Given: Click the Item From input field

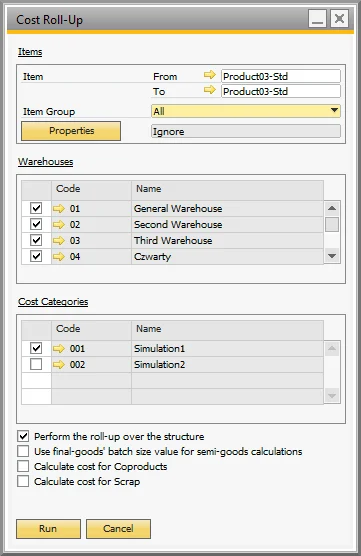Looking at the screenshot, I should (281, 76).
